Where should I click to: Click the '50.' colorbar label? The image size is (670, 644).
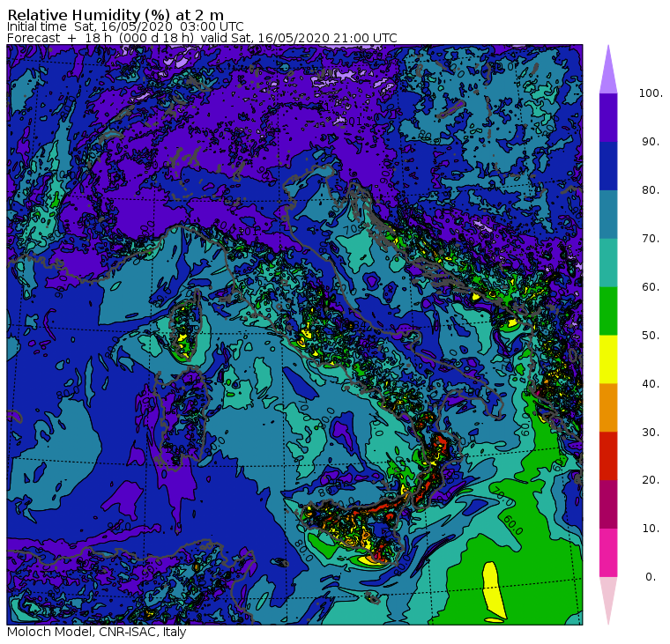[651, 336]
